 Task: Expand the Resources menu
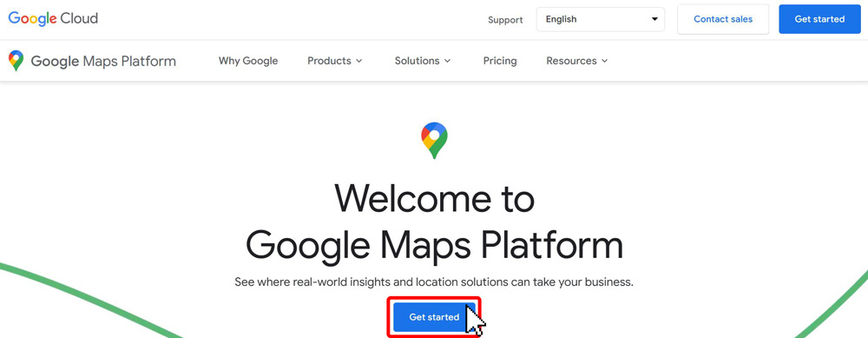click(577, 61)
